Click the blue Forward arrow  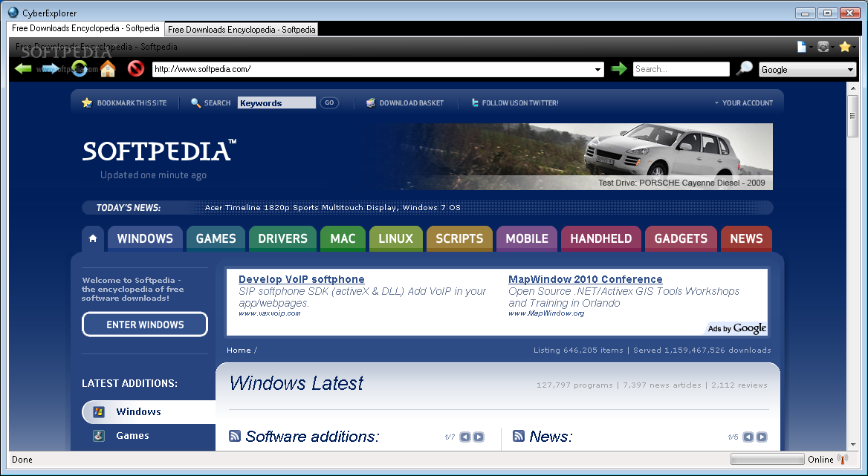51,68
